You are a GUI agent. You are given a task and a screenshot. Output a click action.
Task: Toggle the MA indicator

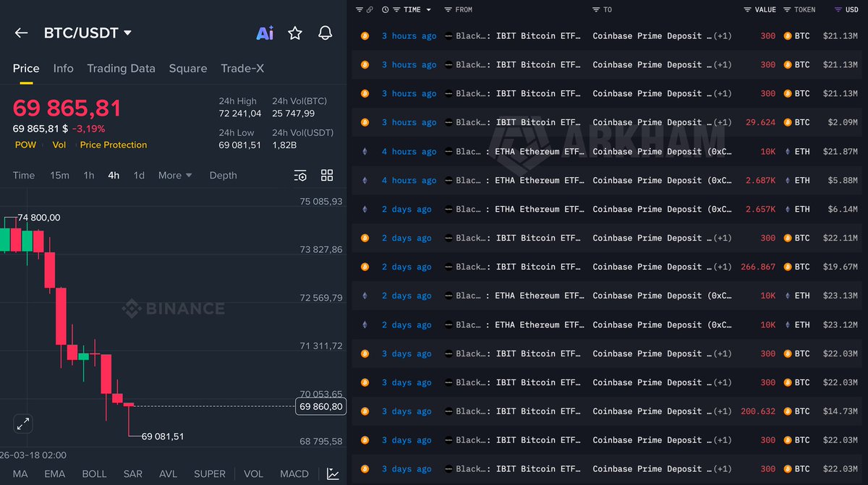20,474
